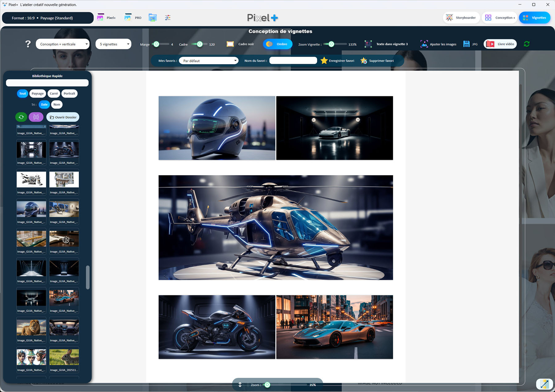Toggle the Ombre shadow switch

[x=277, y=44]
